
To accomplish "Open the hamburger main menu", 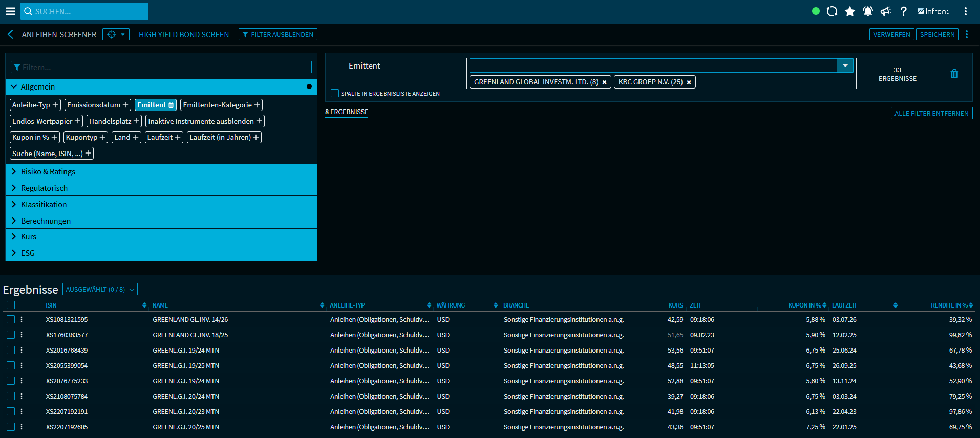I will pos(10,11).
